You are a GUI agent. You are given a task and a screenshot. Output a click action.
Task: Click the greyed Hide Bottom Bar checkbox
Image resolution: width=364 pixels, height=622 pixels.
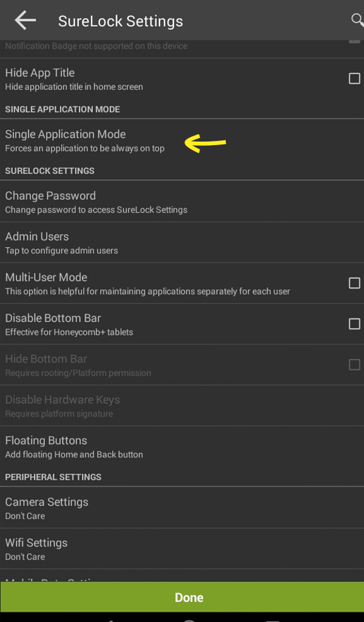[354, 364]
